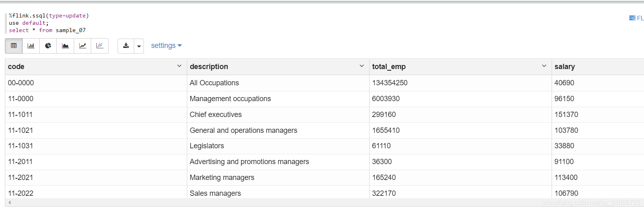Open the total_emp column menu chevron
The height and width of the screenshot is (210, 644).
tap(544, 66)
